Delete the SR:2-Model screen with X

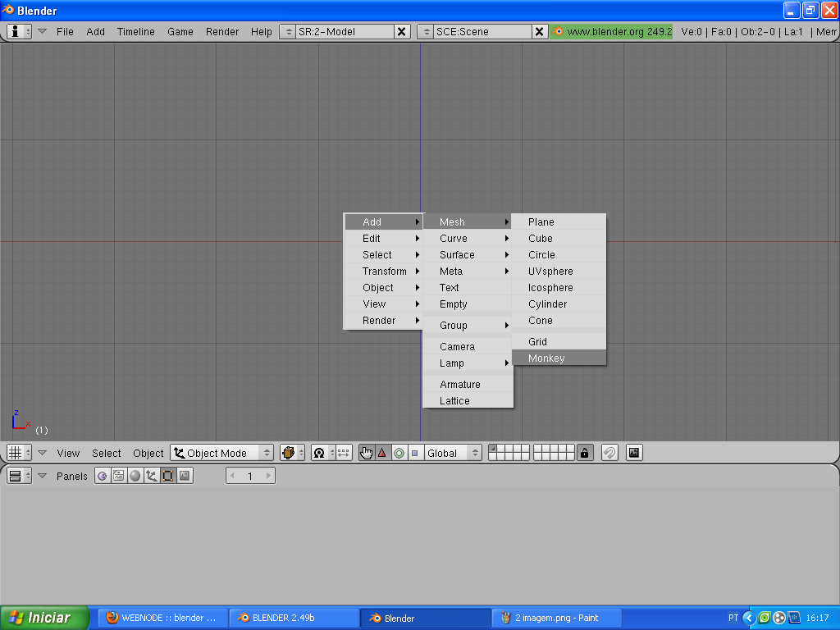pos(402,32)
